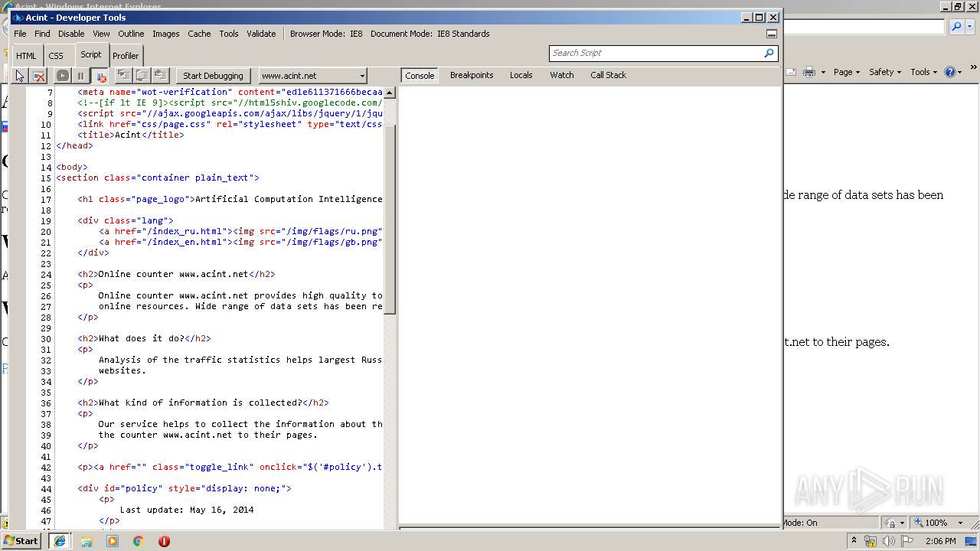The image size is (980, 551).
Task: Switch to the Locals pane
Action: click(521, 75)
